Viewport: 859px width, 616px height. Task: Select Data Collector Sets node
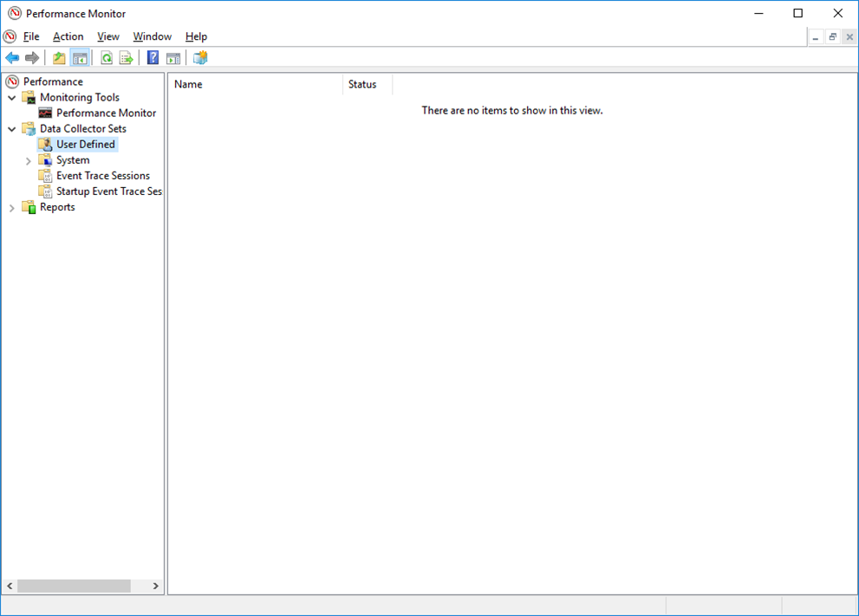coord(82,129)
